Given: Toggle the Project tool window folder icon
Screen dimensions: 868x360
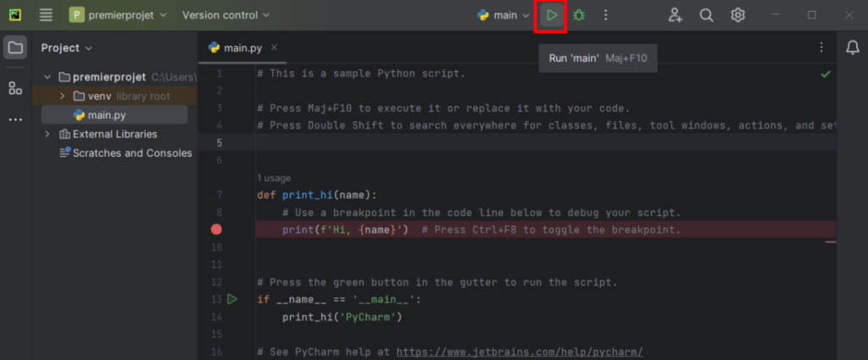Looking at the screenshot, I should click(15, 48).
